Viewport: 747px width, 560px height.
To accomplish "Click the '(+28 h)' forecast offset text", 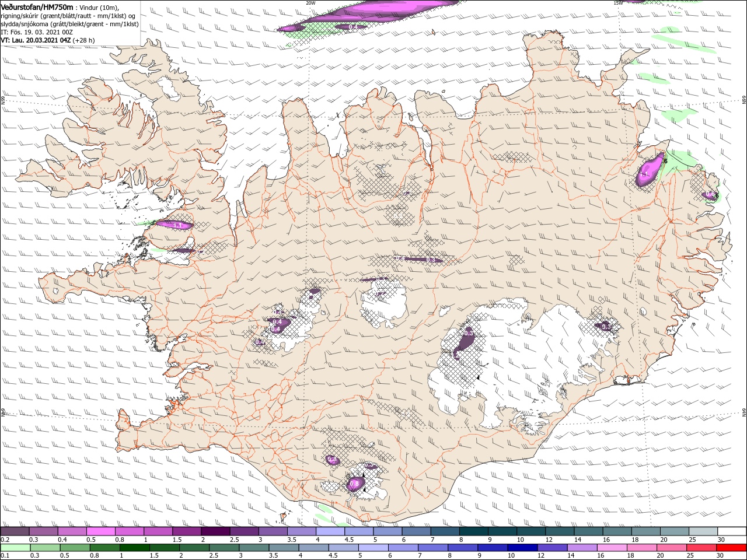I will click(x=84, y=40).
